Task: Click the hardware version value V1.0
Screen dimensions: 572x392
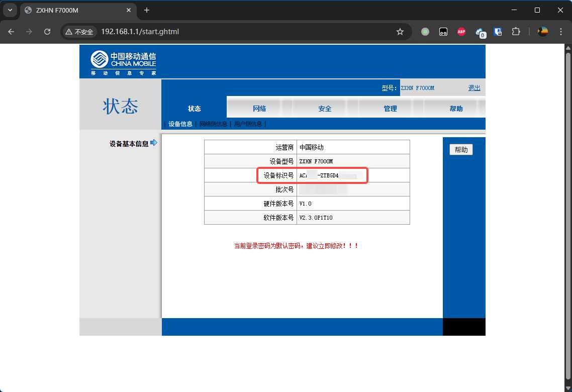Action: 305,204
